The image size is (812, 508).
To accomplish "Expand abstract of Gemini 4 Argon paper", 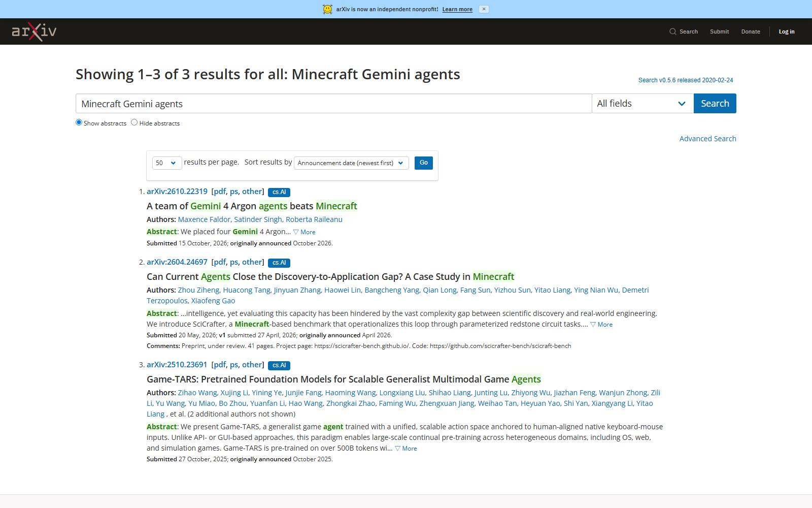I will point(304,232).
